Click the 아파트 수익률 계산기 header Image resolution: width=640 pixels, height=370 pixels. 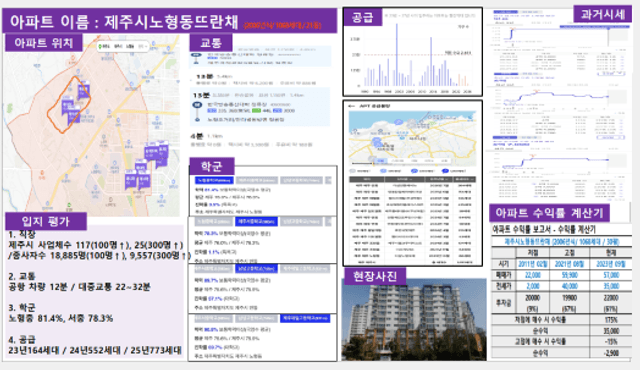pyautogui.click(x=549, y=213)
